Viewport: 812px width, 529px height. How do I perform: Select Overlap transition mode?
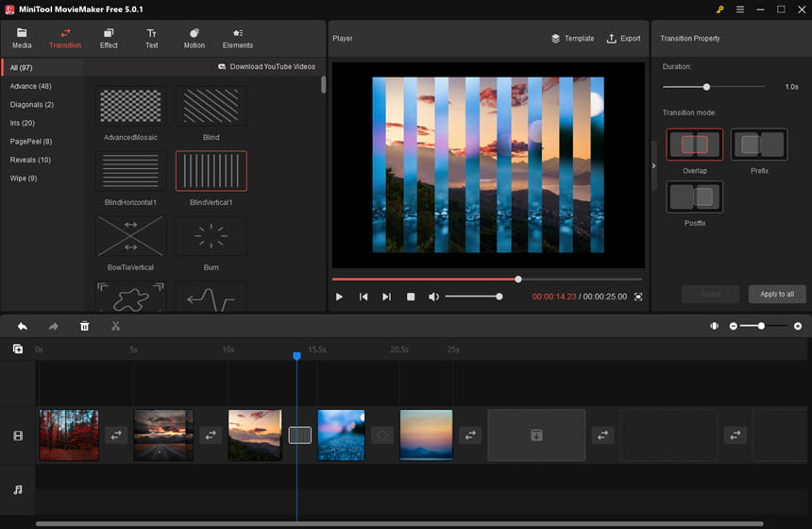694,145
